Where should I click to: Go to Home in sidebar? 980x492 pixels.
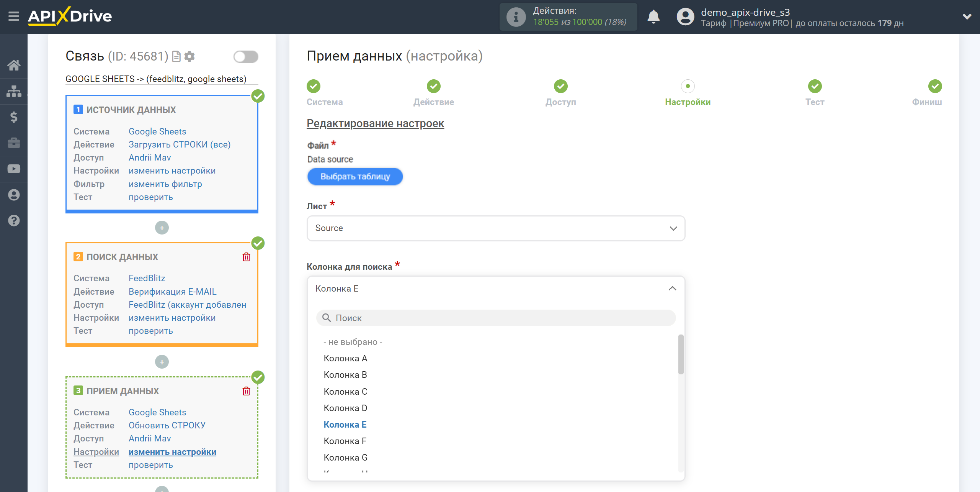tap(14, 65)
